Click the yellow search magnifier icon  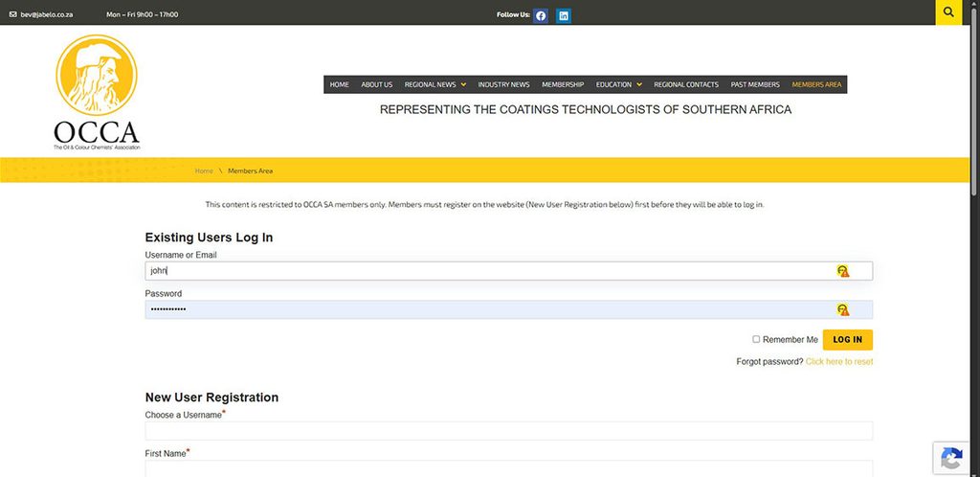point(948,12)
